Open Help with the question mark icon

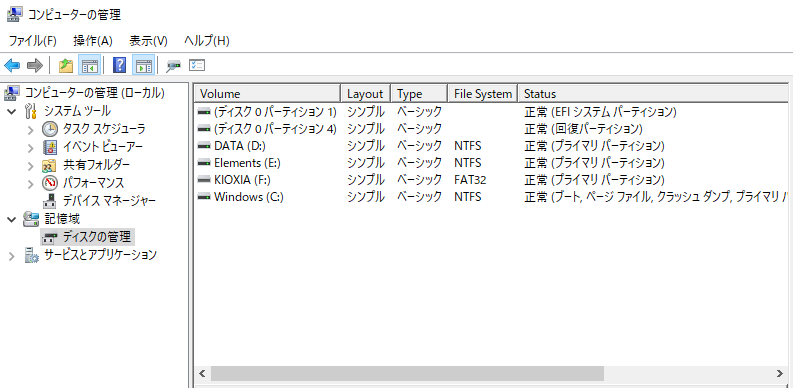pyautogui.click(x=119, y=65)
